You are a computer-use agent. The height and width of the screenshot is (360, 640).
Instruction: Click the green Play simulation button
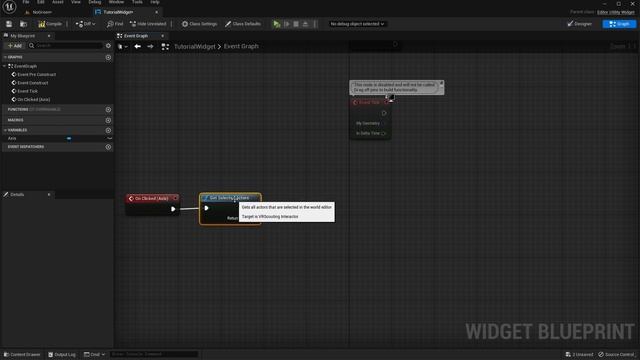[x=277, y=24]
